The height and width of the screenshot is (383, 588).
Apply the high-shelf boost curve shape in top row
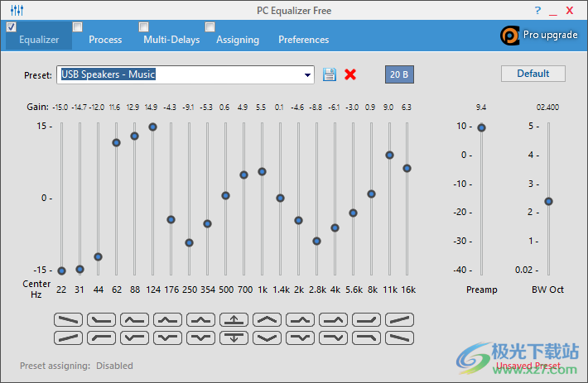tap(366, 320)
